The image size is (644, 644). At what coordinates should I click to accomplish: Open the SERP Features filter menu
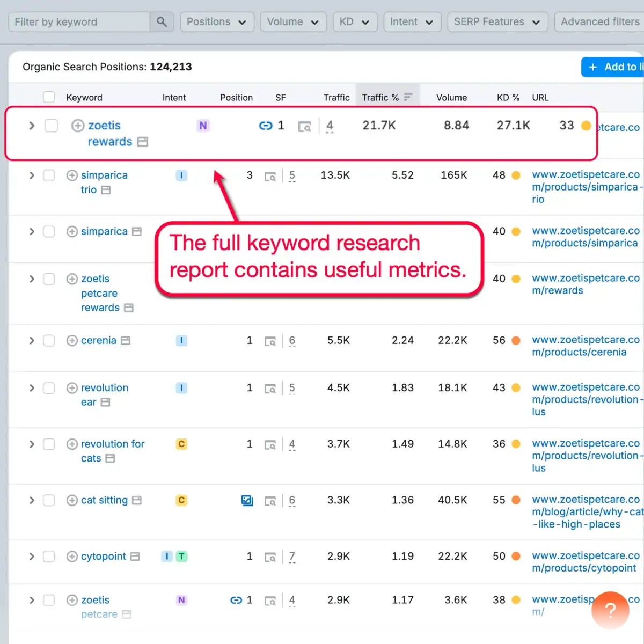pos(497,21)
